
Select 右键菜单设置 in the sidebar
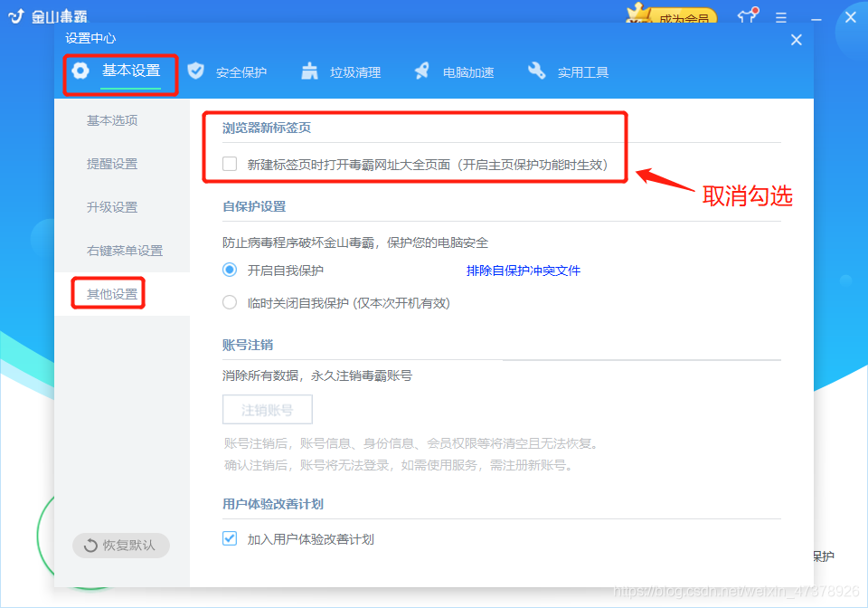(125, 251)
